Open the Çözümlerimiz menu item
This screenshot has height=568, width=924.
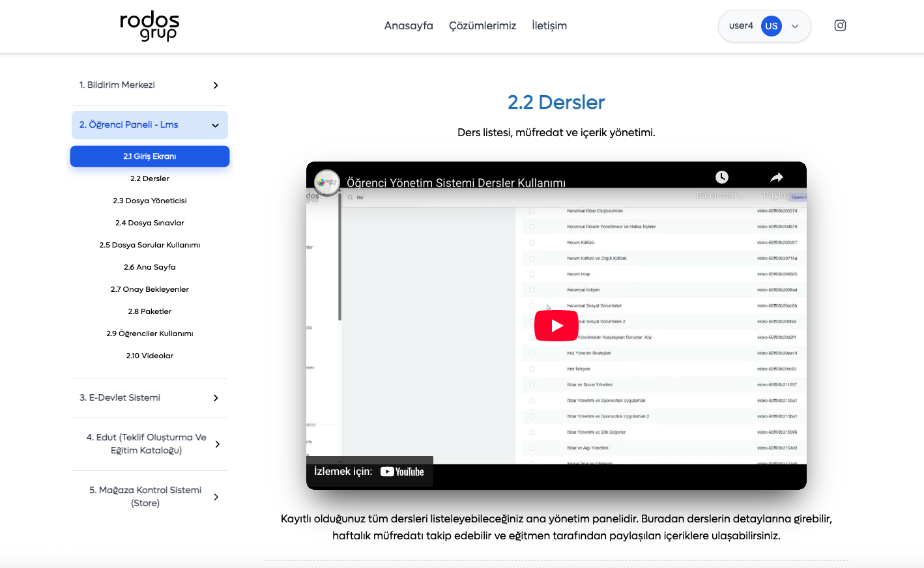coord(482,26)
